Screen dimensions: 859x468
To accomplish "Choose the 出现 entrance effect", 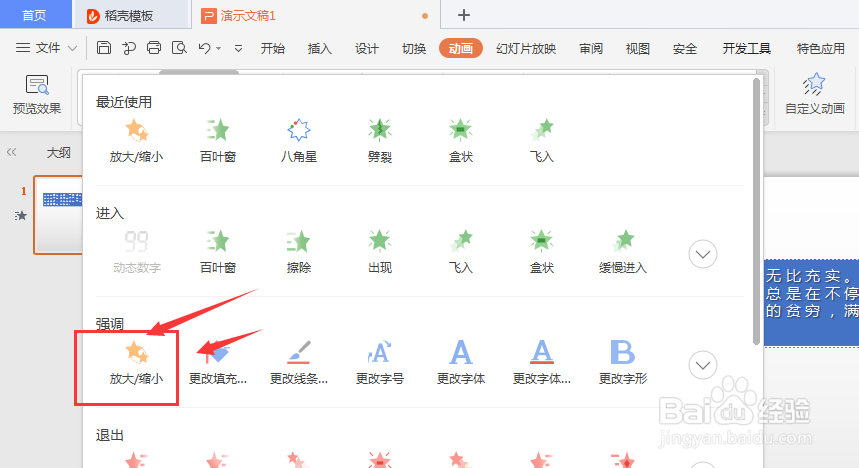I will (x=380, y=252).
